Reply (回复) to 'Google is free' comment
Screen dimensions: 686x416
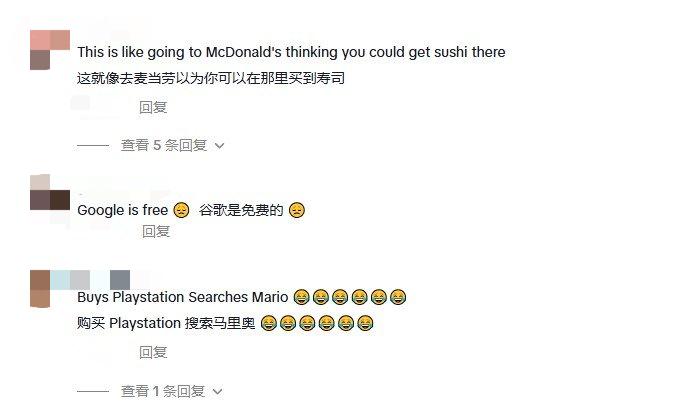point(156,231)
